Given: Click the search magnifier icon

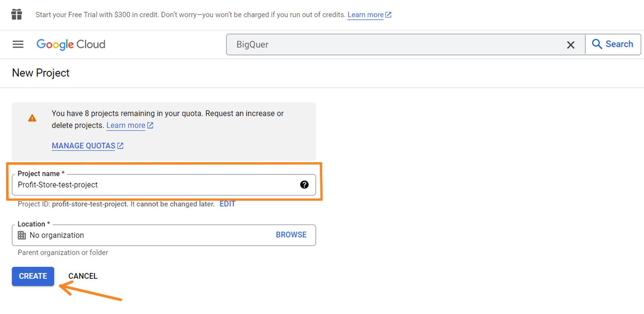Looking at the screenshot, I should (x=597, y=44).
